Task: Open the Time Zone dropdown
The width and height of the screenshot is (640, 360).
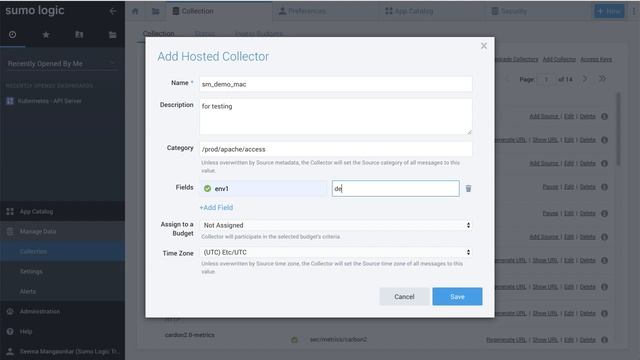Action: coord(336,252)
